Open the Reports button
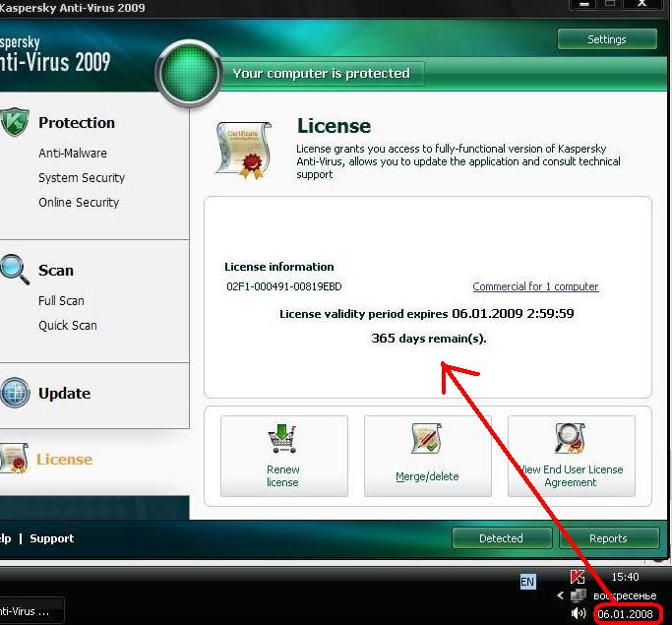The image size is (672, 625). (x=609, y=538)
